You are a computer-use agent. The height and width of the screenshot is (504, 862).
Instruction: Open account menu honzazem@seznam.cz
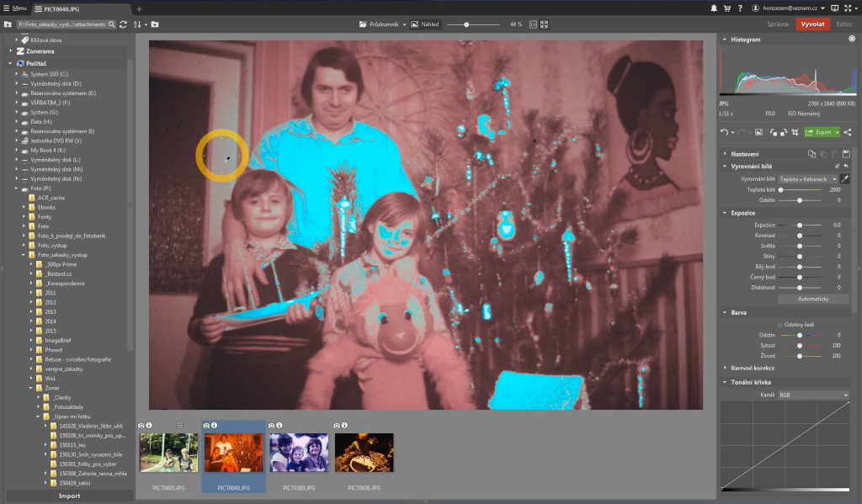[x=788, y=8]
